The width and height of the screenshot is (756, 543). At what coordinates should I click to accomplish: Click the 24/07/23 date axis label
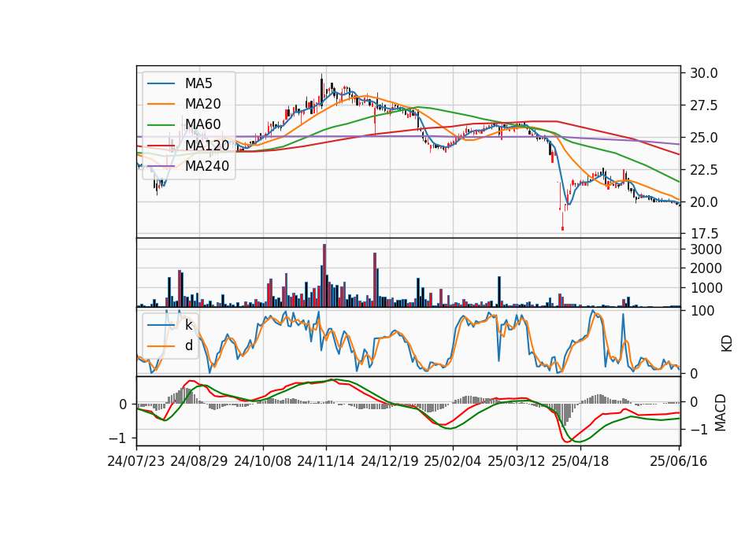pyautogui.click(x=136, y=461)
